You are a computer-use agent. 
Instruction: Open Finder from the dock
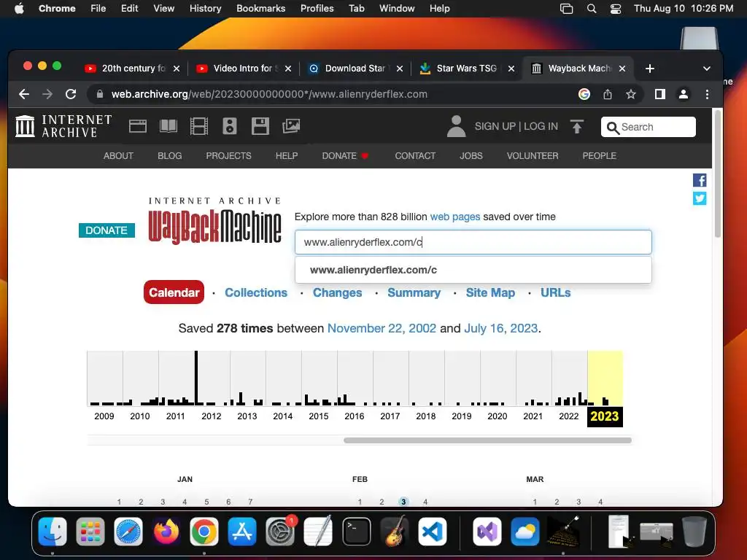click(x=53, y=531)
